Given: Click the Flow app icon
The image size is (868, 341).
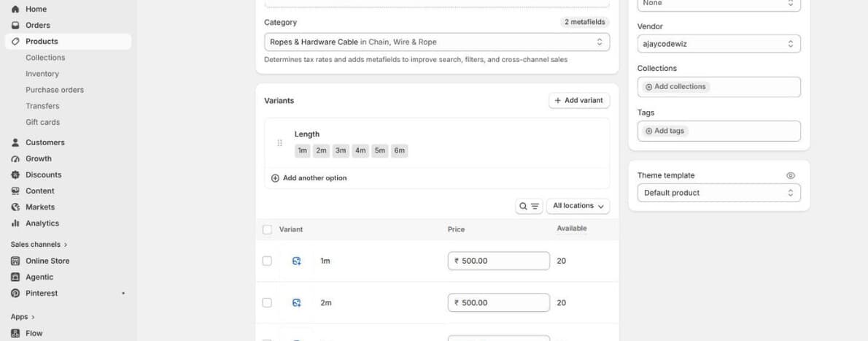Looking at the screenshot, I should pos(15,333).
